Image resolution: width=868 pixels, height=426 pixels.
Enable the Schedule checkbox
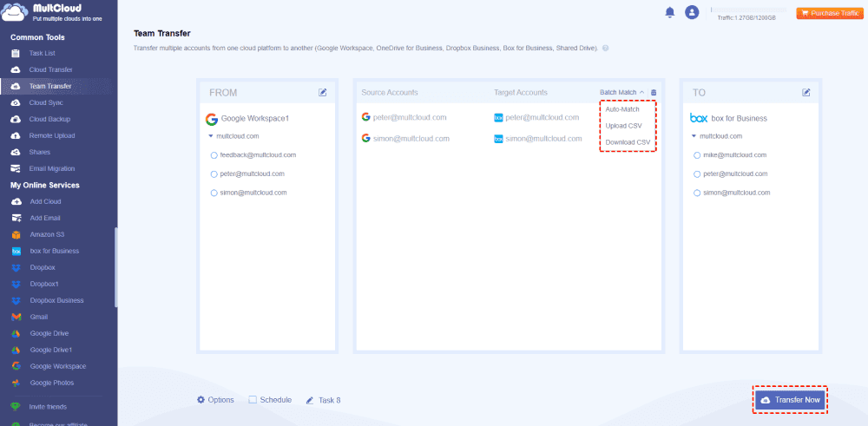[253, 399]
